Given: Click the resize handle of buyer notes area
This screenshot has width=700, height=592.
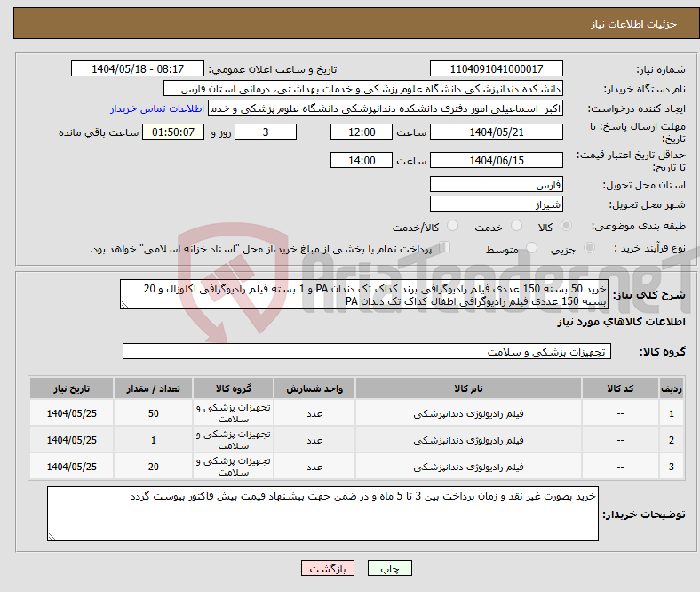Looking at the screenshot, I should 52,537.
